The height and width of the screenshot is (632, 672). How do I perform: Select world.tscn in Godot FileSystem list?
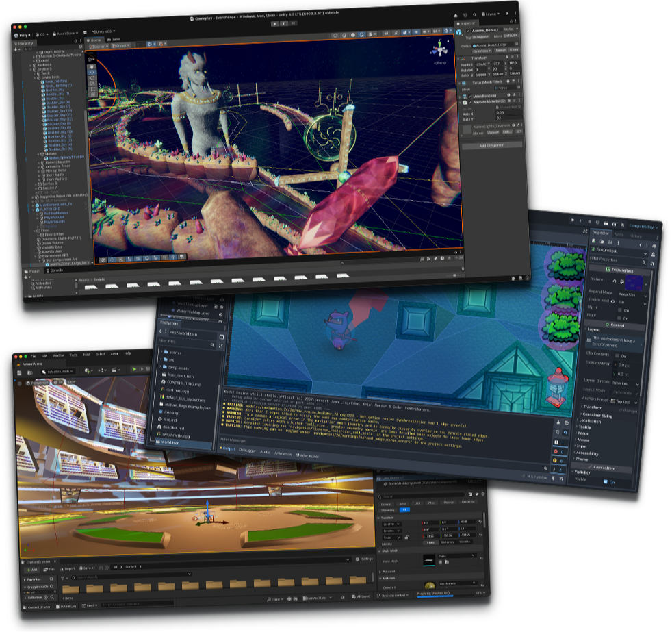pyautogui.click(x=184, y=442)
